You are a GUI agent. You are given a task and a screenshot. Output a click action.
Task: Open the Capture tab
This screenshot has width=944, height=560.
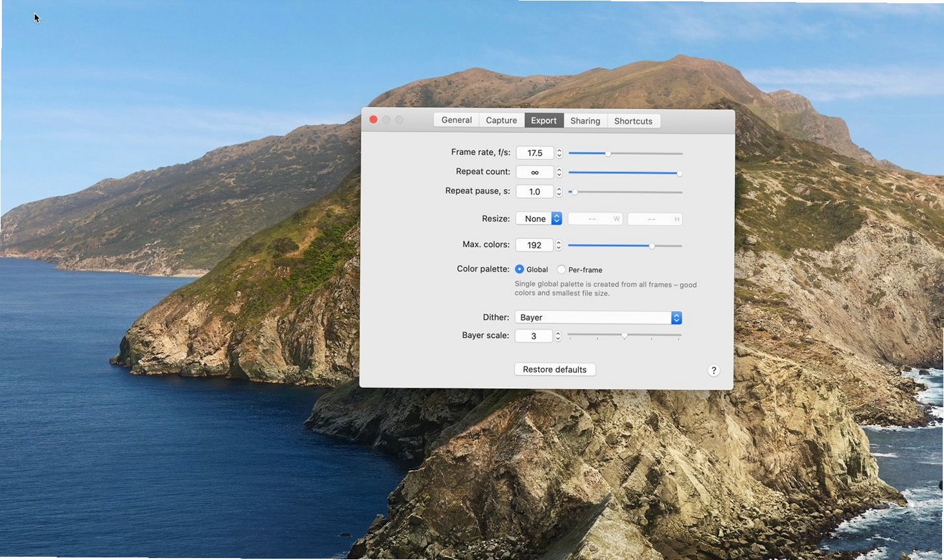501,120
